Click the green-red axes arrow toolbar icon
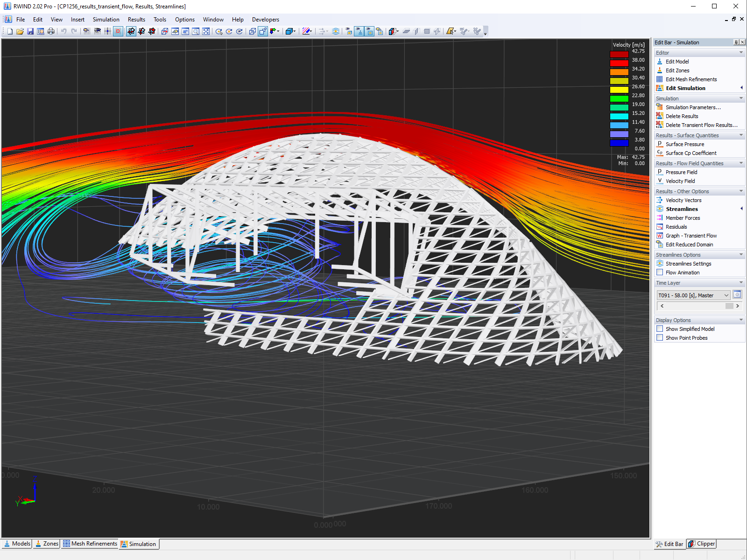 [x=274, y=31]
